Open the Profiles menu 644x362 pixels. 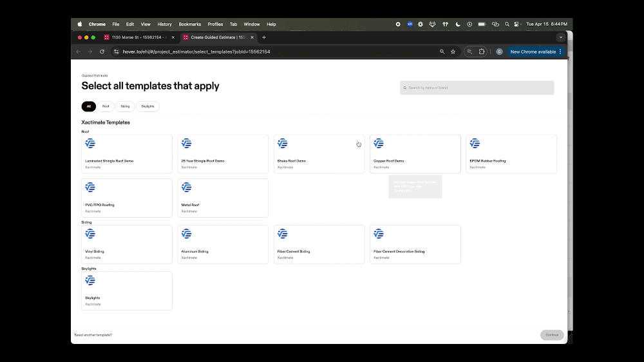coord(215,24)
